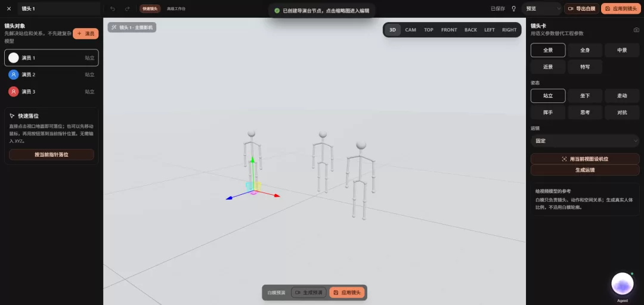Click the camera snapshot icon in 镜头卡 panel

[x=636, y=30]
